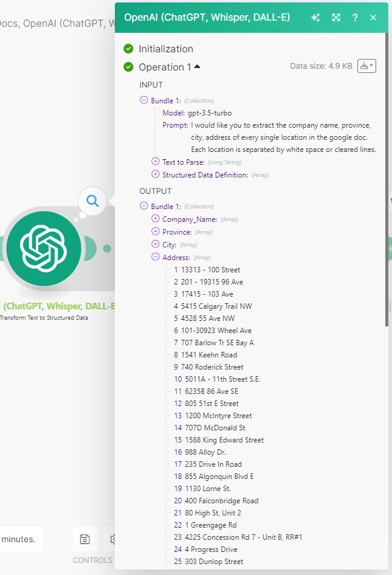Click the Operation 1 green check icon

(x=128, y=67)
